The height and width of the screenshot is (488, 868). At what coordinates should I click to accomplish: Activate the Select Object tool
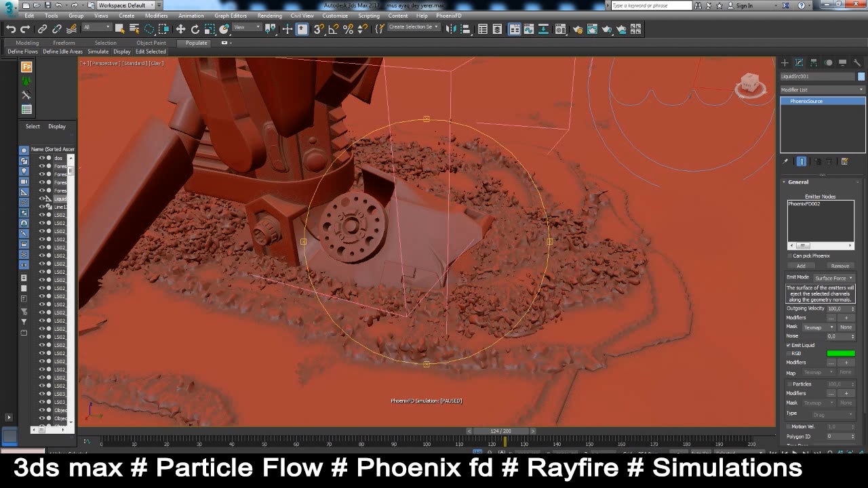click(120, 29)
